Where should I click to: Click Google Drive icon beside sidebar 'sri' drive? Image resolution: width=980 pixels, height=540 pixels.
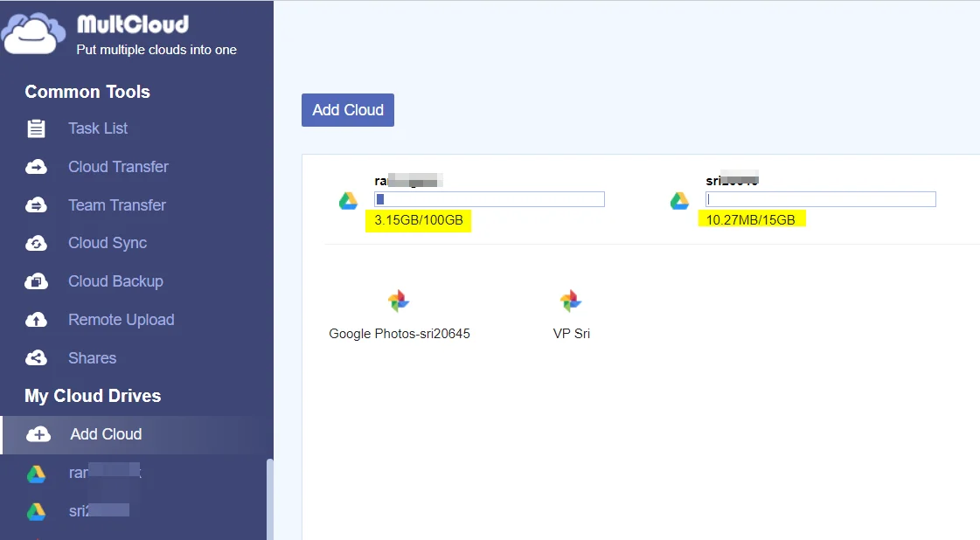point(36,512)
